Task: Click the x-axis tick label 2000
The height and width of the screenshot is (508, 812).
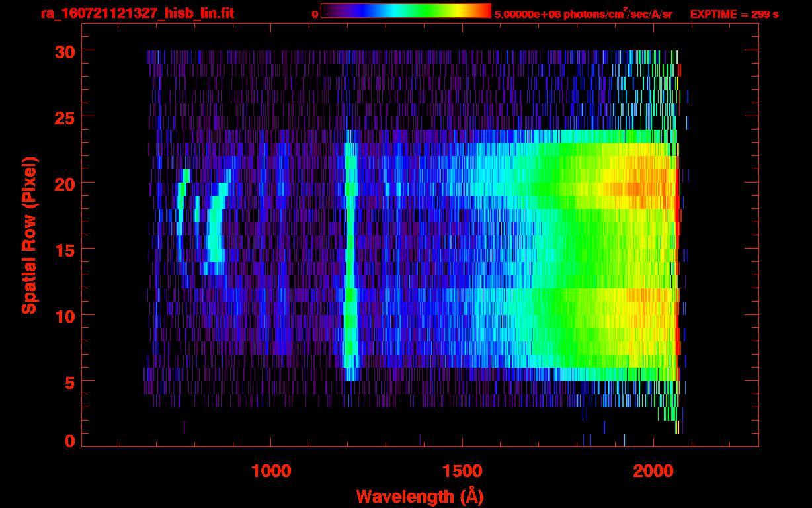Action: (653, 470)
